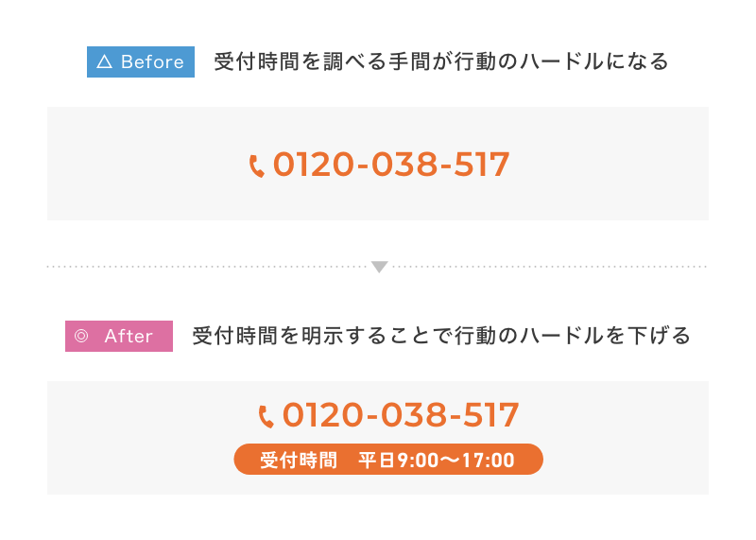Click the triangle icon in Before badge
The width and height of the screenshot is (756, 540).
tap(105, 61)
